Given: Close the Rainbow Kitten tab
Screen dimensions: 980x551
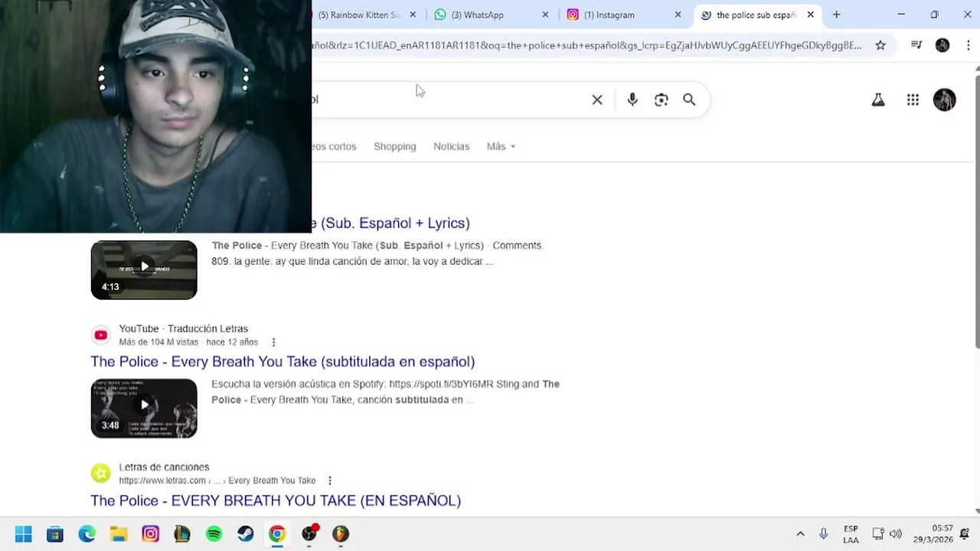Looking at the screenshot, I should point(413,15).
